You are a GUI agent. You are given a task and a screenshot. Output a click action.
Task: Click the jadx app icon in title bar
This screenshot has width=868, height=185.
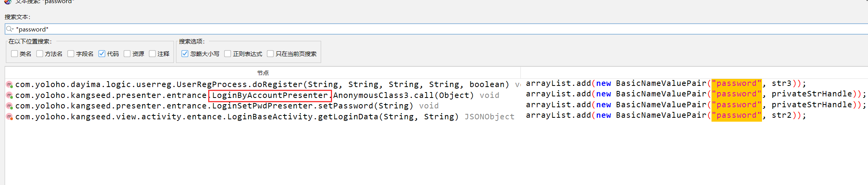click(8, 2)
